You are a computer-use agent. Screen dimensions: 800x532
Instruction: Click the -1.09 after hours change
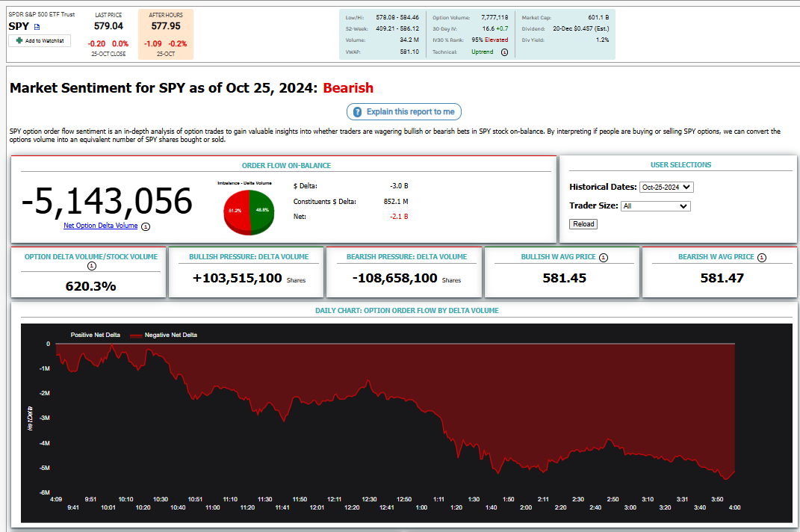153,44
